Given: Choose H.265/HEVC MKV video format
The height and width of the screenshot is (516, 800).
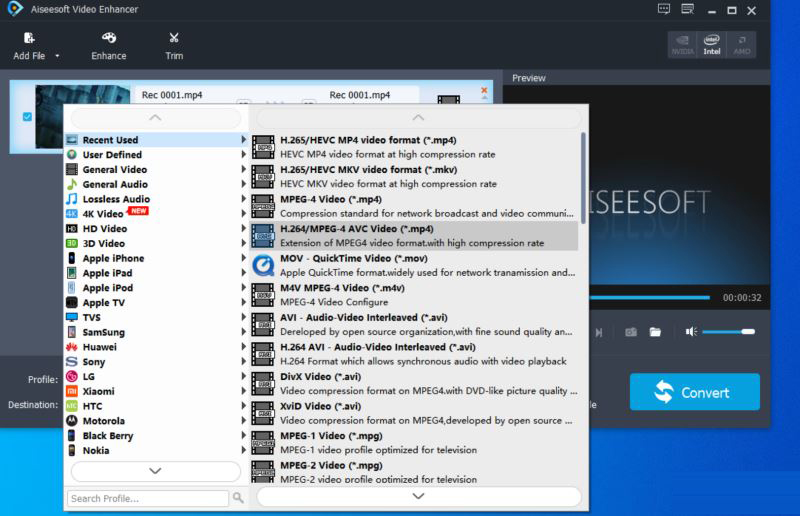Looking at the screenshot, I should [414, 177].
